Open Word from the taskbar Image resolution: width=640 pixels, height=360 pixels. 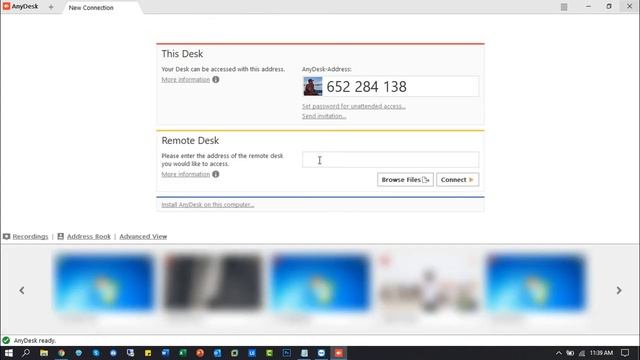tap(165, 353)
